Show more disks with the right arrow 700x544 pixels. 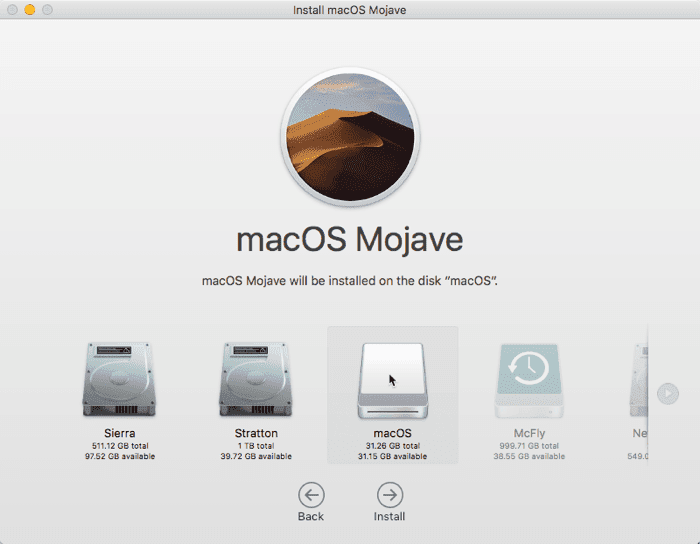[668, 394]
